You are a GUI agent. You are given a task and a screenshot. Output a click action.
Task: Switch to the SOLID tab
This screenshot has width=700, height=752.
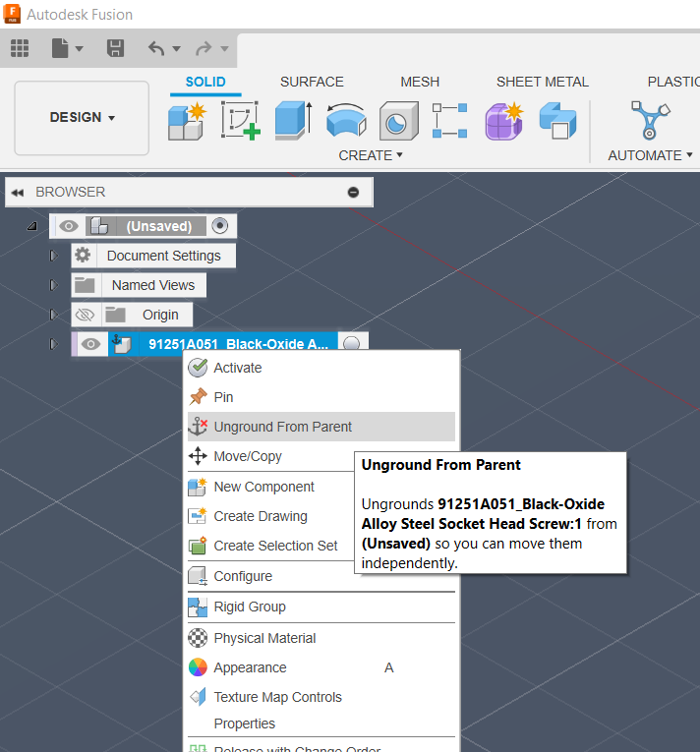205,82
